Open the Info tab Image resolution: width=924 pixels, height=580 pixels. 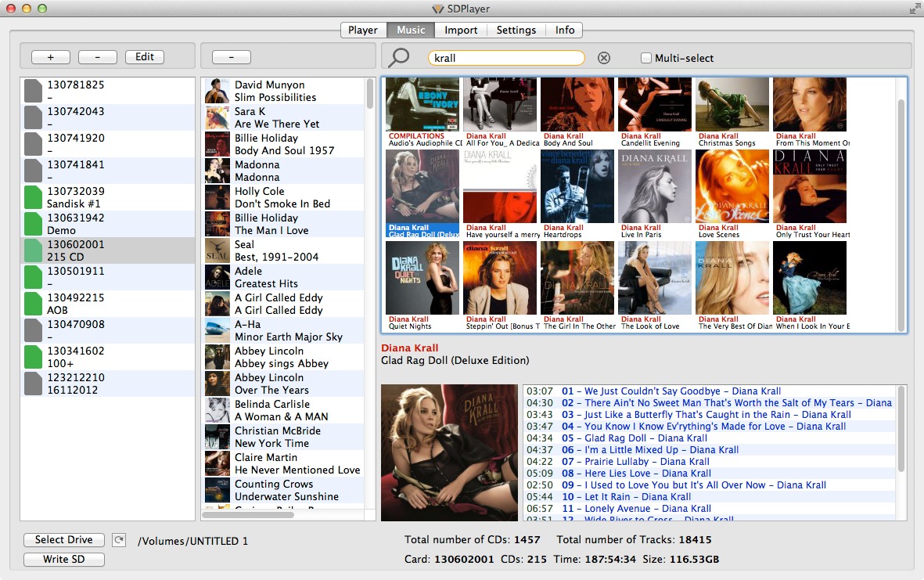(x=565, y=30)
